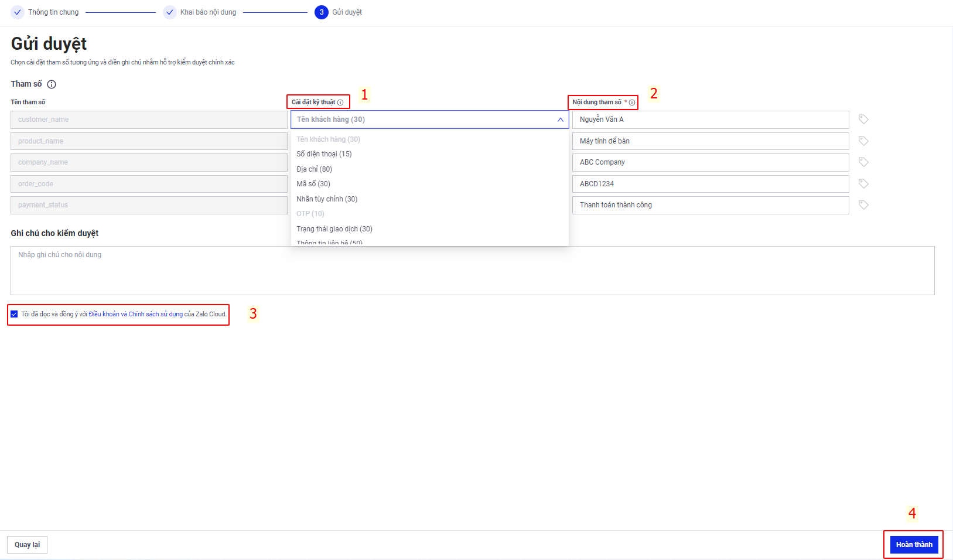Click the Gửi duyệt page title
953x560 pixels.
[x=49, y=44]
